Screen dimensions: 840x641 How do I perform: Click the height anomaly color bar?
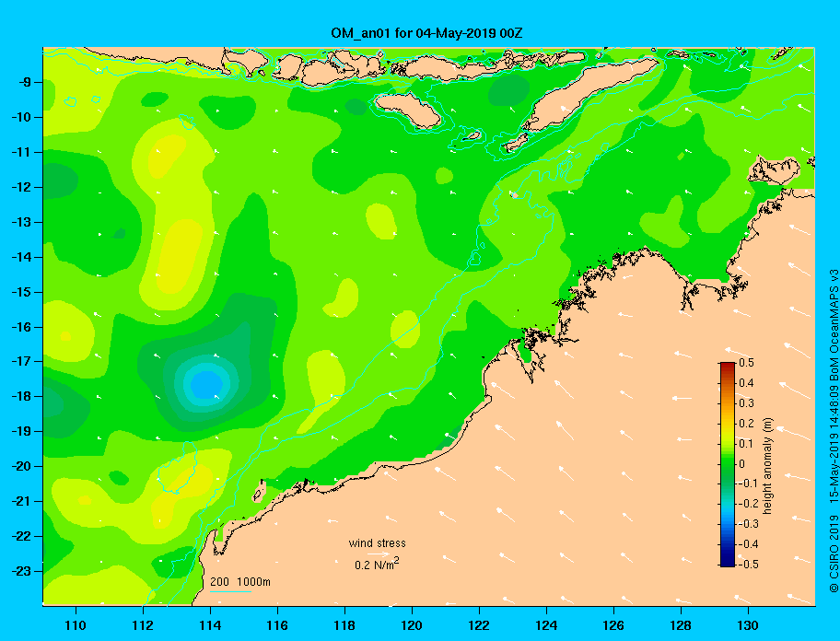pos(728,464)
